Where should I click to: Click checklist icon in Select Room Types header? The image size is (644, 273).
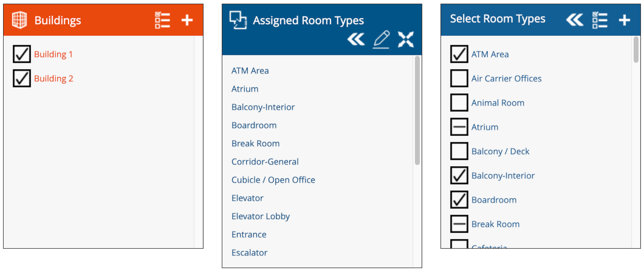600,20
